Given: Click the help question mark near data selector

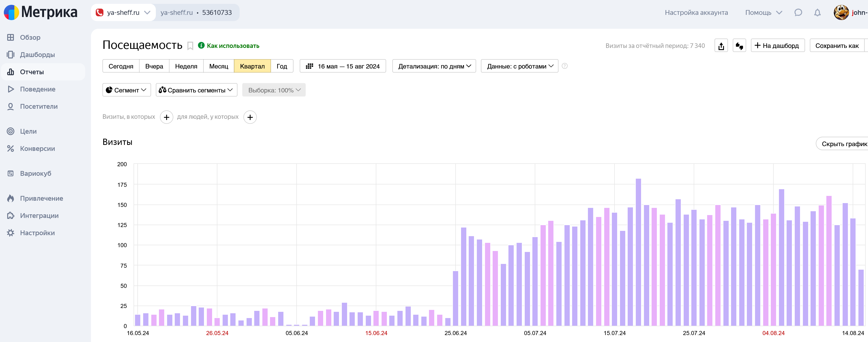Looking at the screenshot, I should click(564, 66).
